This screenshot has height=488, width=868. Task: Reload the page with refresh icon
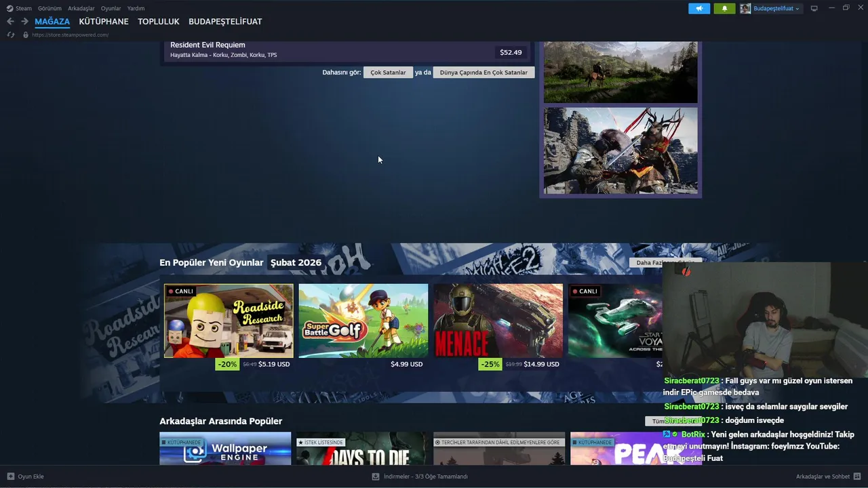pos(11,35)
